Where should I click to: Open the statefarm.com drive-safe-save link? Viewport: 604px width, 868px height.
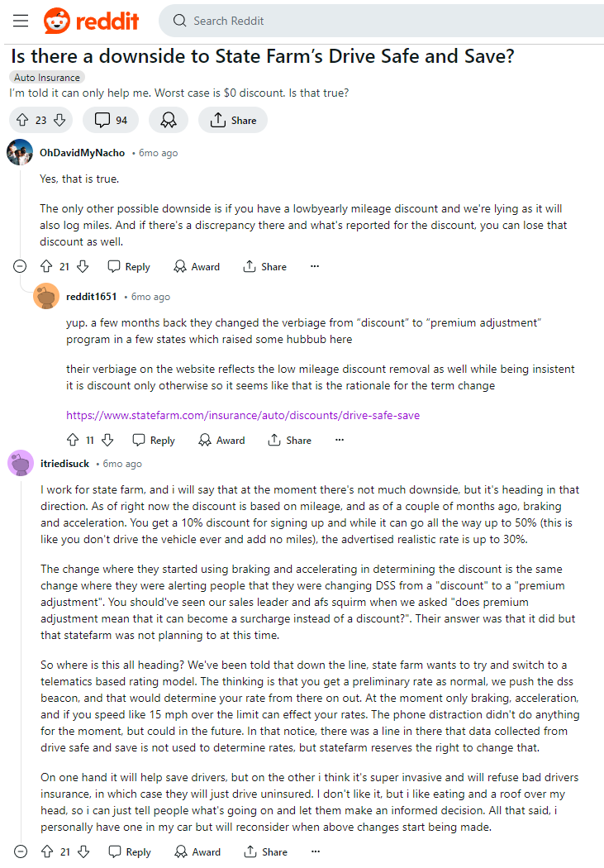243,415
